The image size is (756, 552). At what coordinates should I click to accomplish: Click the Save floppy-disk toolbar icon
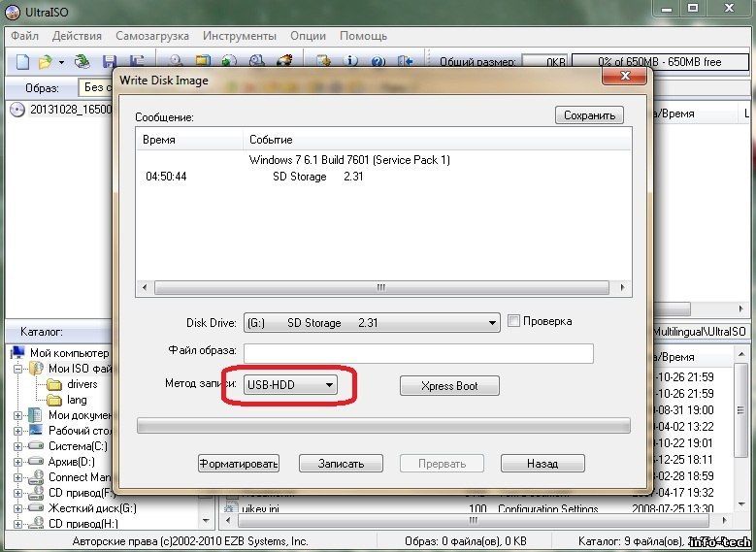click(x=110, y=62)
